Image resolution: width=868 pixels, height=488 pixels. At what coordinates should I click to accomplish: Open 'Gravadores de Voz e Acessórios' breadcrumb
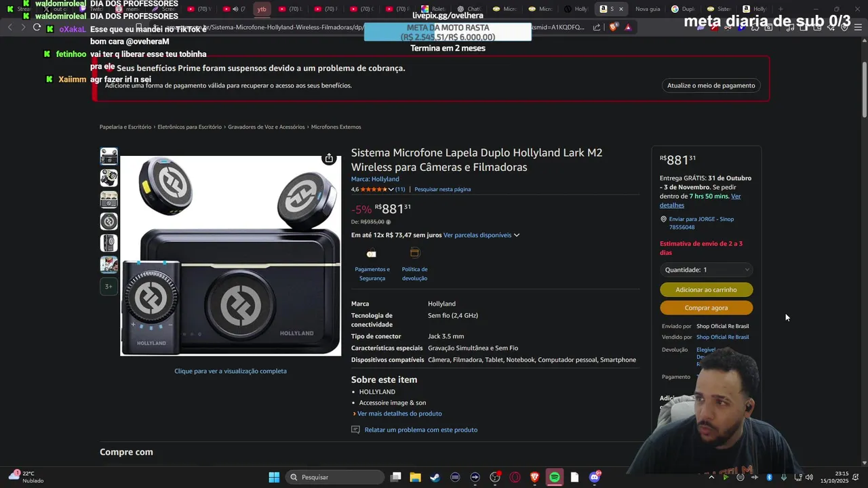(267, 127)
